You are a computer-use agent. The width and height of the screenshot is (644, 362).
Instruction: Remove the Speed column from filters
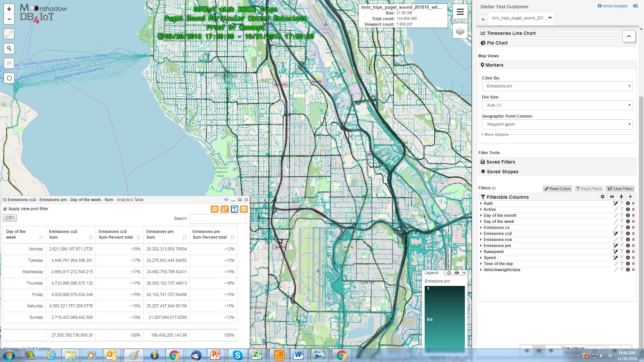coord(633,258)
